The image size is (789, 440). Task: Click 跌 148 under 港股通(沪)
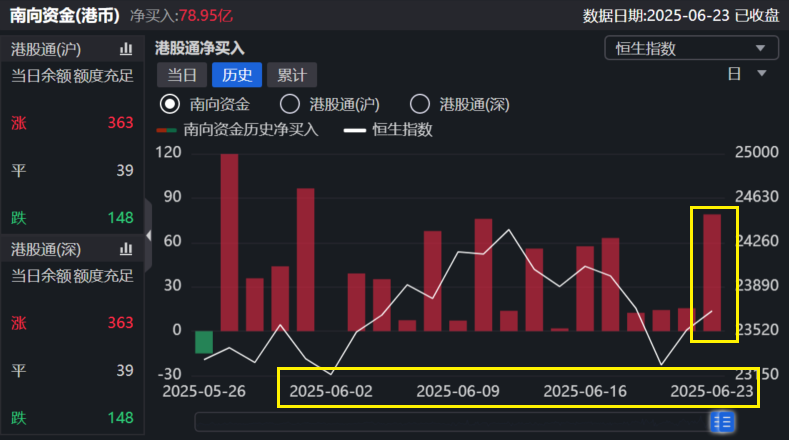(72, 217)
